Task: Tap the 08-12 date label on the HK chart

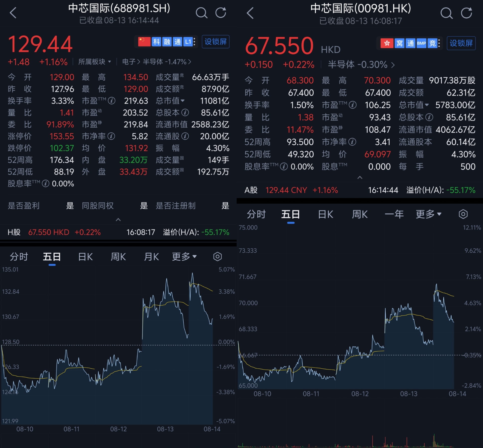Action: click(360, 394)
